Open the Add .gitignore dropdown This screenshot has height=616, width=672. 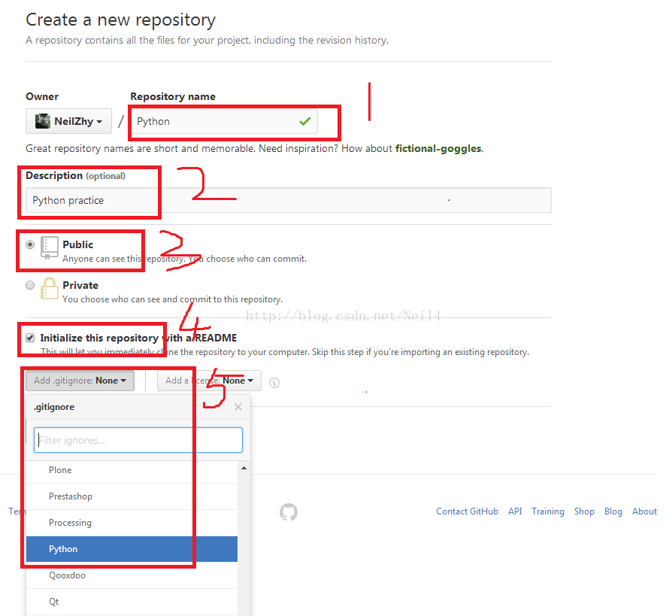80,381
